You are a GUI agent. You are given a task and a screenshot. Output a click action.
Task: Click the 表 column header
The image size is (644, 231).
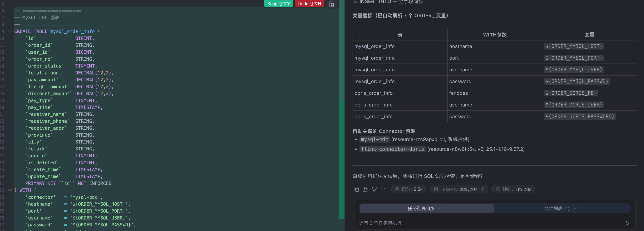pos(400,35)
